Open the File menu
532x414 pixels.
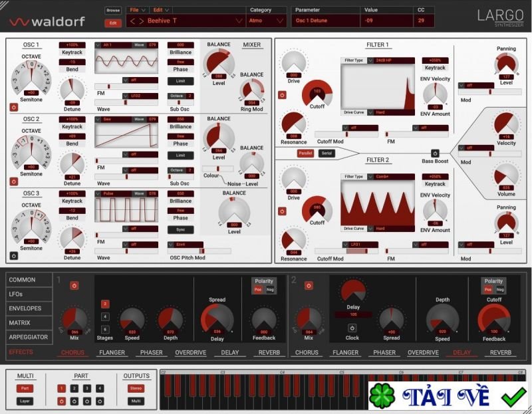pyautogui.click(x=138, y=11)
